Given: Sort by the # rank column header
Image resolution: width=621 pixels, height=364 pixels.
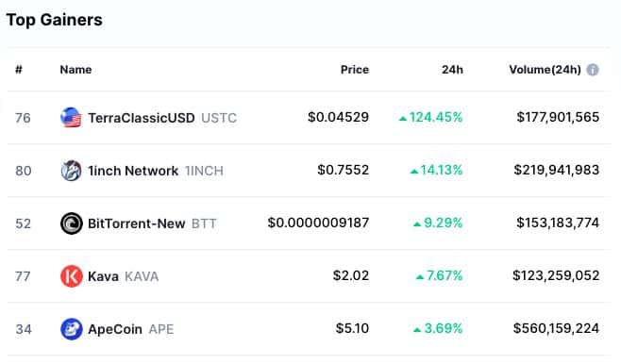Looking at the screenshot, I should pos(19,70).
